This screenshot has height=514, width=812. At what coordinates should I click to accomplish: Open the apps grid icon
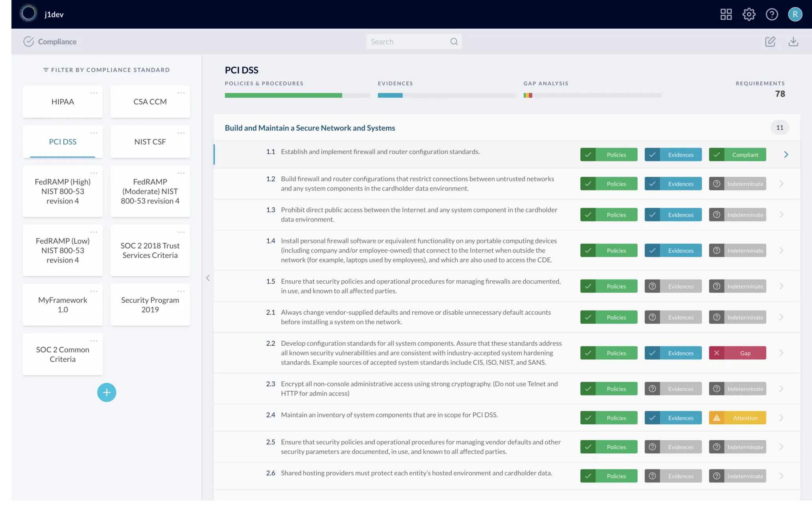point(726,15)
